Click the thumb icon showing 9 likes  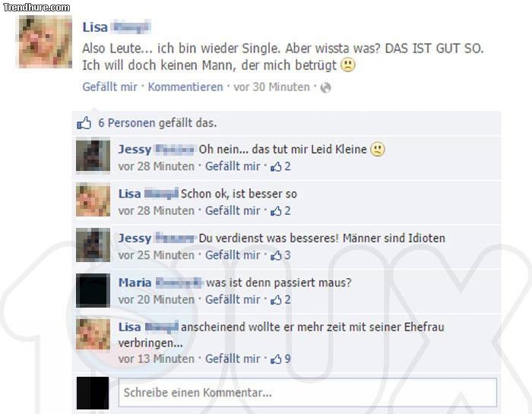[276, 359]
